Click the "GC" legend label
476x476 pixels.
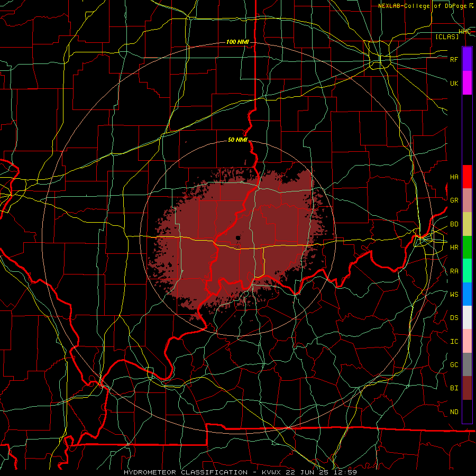[454, 365]
